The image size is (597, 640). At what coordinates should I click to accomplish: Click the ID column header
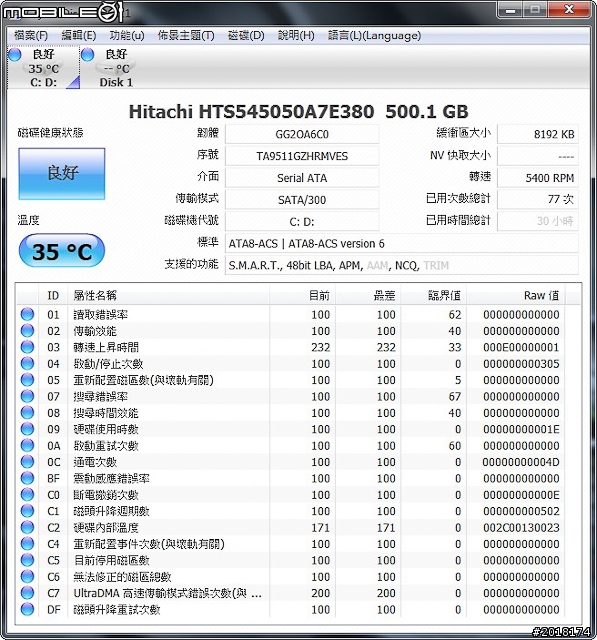click(x=53, y=296)
